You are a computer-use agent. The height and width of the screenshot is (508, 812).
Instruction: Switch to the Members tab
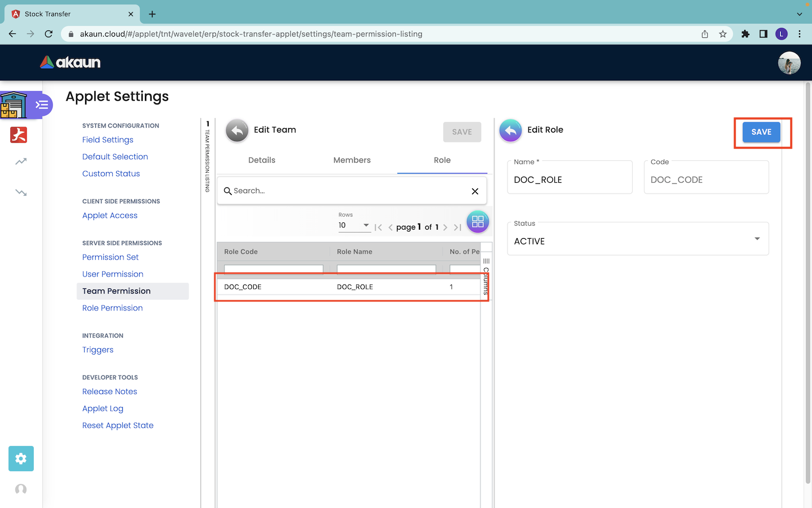pos(352,160)
